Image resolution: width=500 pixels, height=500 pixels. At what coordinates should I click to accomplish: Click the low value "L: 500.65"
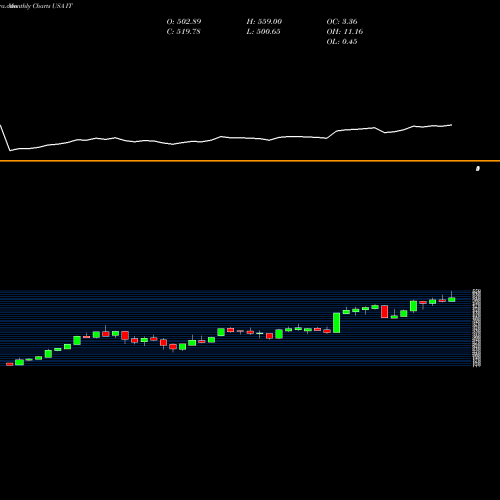pos(263,32)
